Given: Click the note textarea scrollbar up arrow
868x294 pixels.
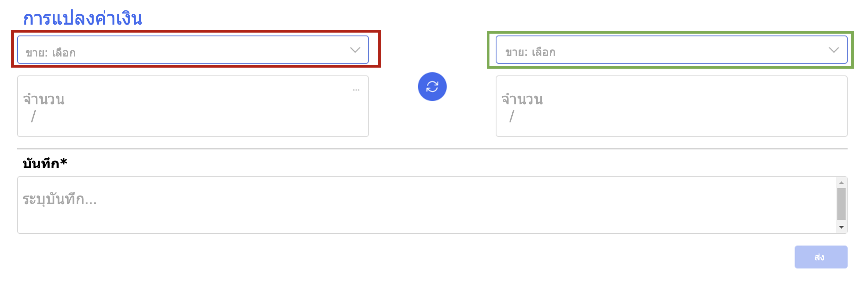Looking at the screenshot, I should click(841, 183).
